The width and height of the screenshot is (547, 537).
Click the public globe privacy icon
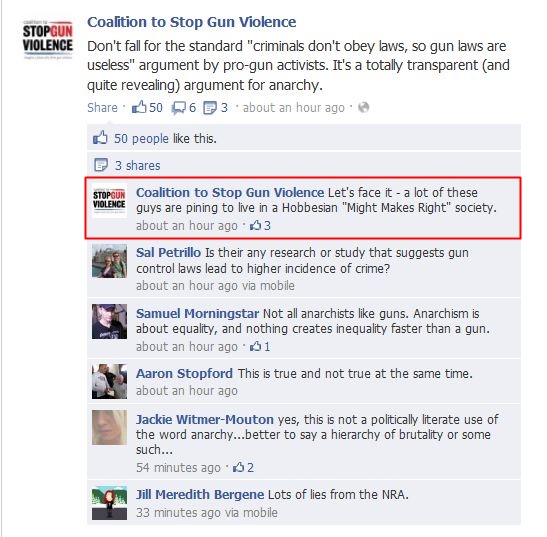pyautogui.click(x=364, y=107)
